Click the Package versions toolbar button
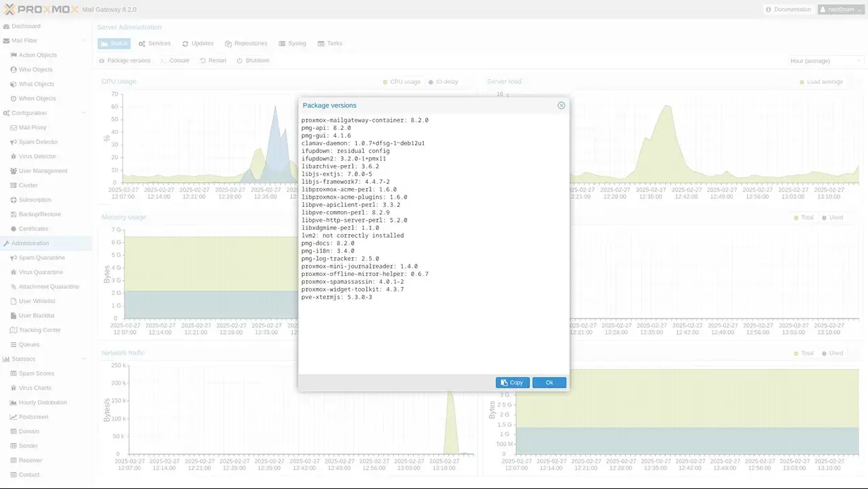Image resolution: width=868 pixels, height=489 pixels. tap(125, 61)
